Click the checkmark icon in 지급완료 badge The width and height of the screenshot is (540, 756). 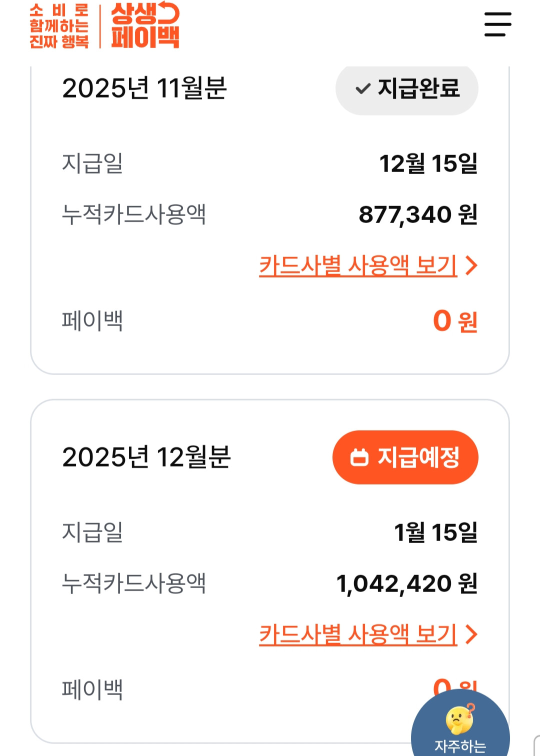pos(362,89)
